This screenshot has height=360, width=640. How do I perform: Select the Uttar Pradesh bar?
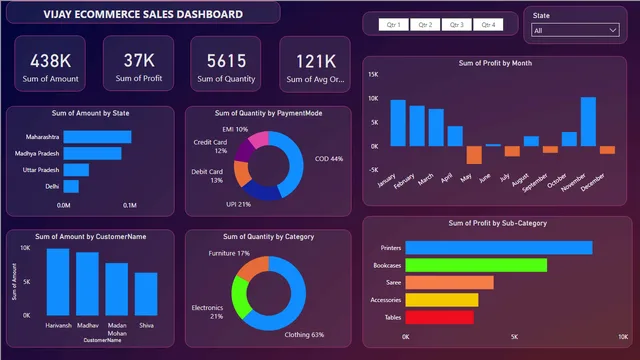click(76, 170)
